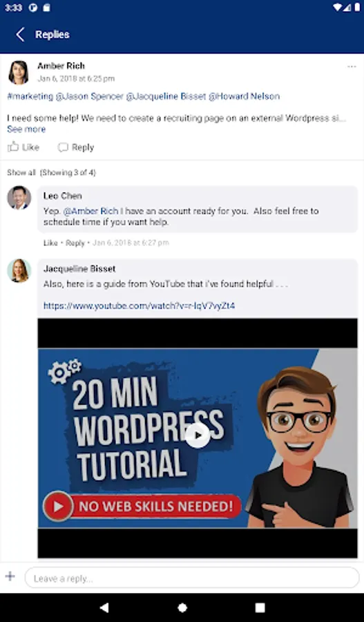Tap the plus attachment icon
This screenshot has height=622, width=364.
(10, 576)
